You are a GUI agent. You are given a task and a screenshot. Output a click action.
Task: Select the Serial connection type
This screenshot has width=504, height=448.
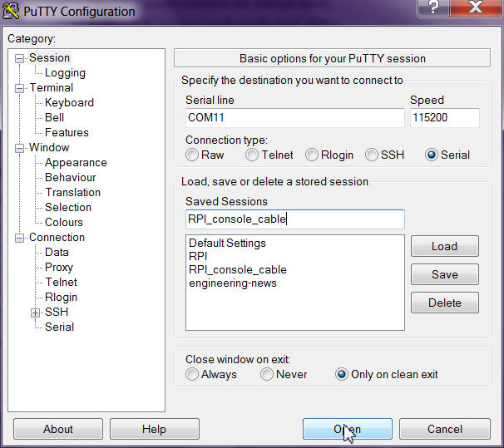point(432,155)
